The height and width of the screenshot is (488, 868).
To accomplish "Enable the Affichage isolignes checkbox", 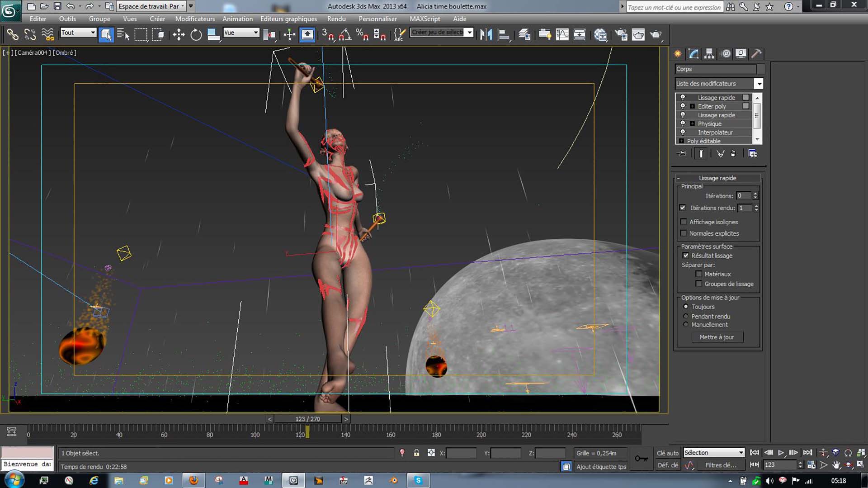I will point(684,222).
